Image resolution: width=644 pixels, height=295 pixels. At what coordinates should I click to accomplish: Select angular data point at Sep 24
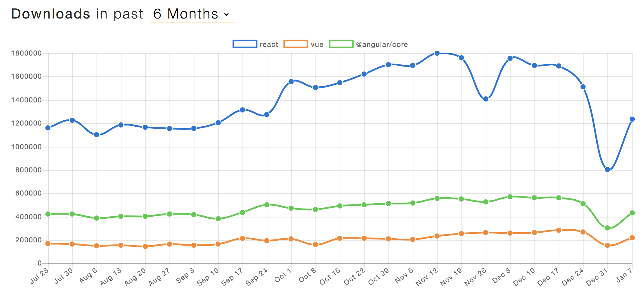click(x=267, y=205)
